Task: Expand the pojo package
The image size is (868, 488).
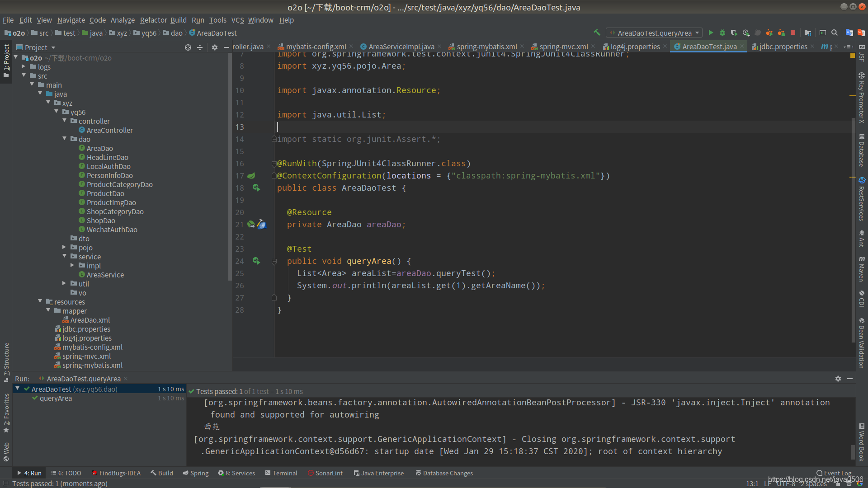Action: [64, 247]
